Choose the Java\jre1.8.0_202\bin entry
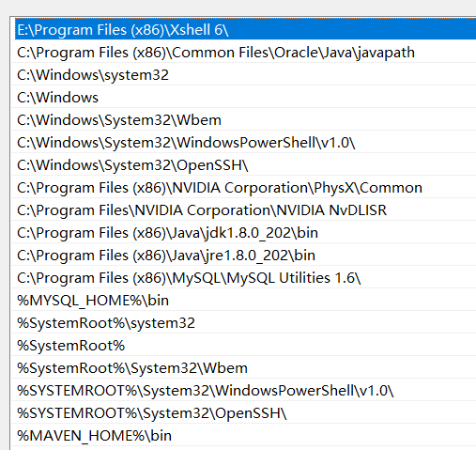476x450 pixels. (x=244, y=256)
